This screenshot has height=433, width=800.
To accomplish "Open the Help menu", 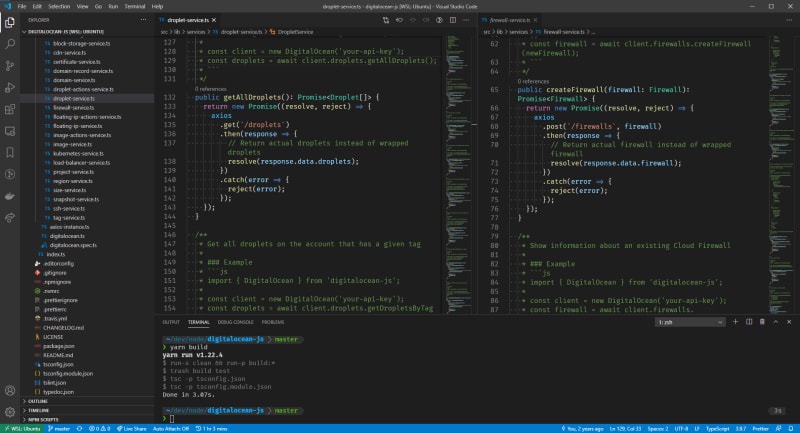I will 157,7.
